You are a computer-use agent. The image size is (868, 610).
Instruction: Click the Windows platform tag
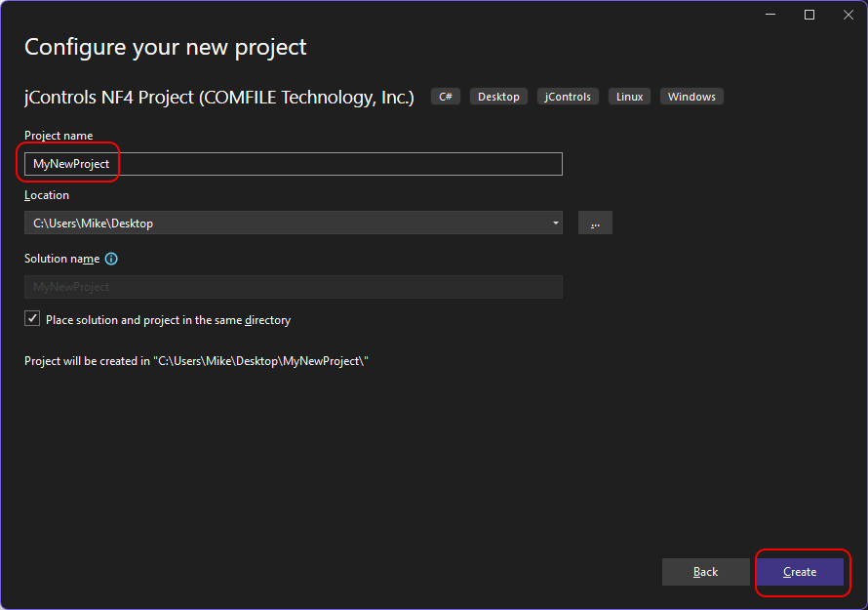coord(691,97)
